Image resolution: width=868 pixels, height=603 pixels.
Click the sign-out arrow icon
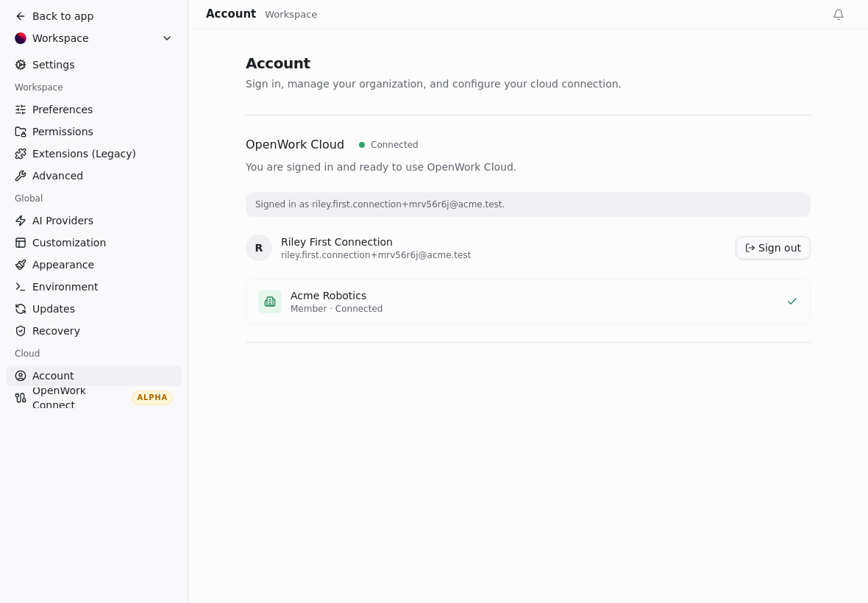coord(750,248)
